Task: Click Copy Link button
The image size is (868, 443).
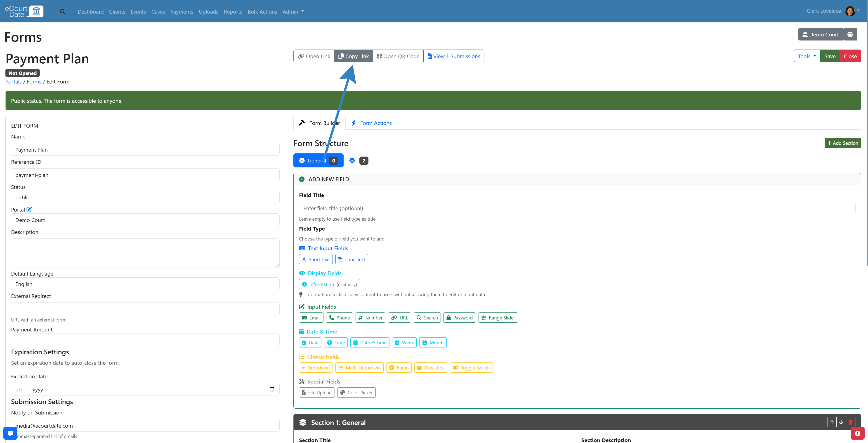Action: (x=354, y=56)
